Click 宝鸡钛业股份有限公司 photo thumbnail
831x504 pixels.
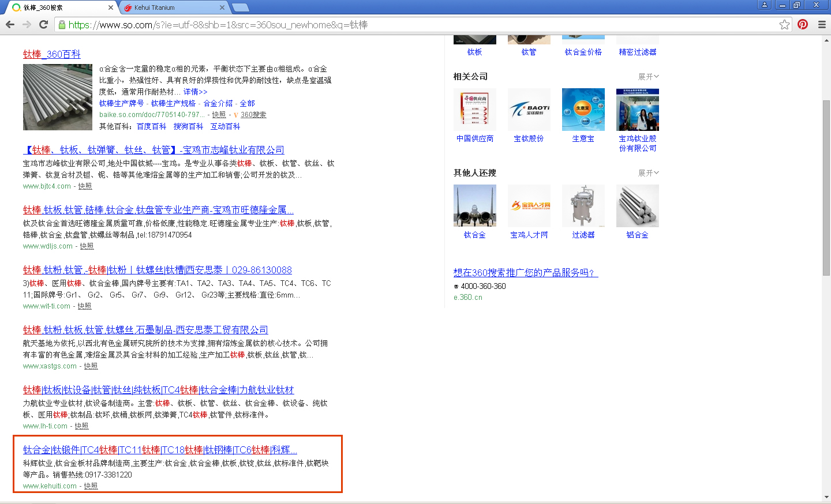pos(638,110)
